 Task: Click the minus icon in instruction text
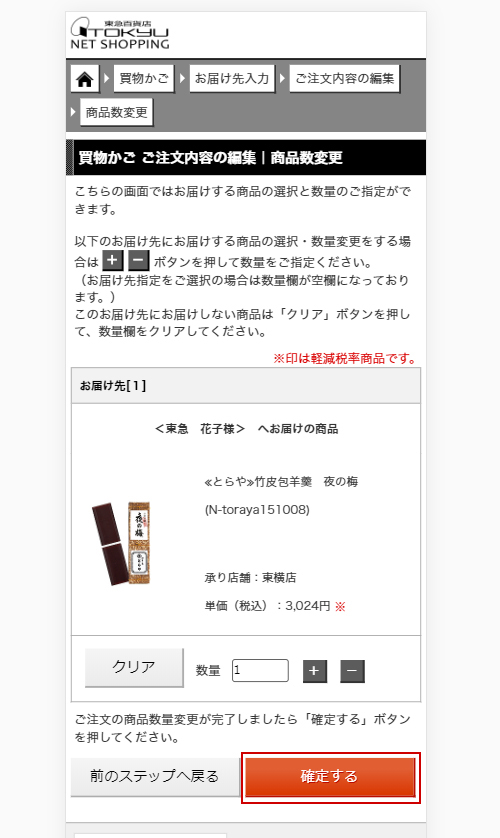[x=138, y=261]
